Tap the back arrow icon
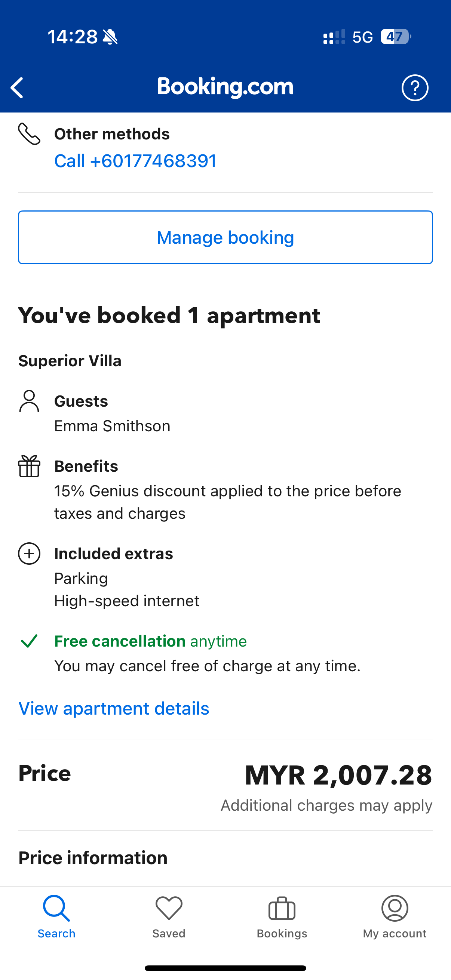The image size is (451, 980). point(18,88)
